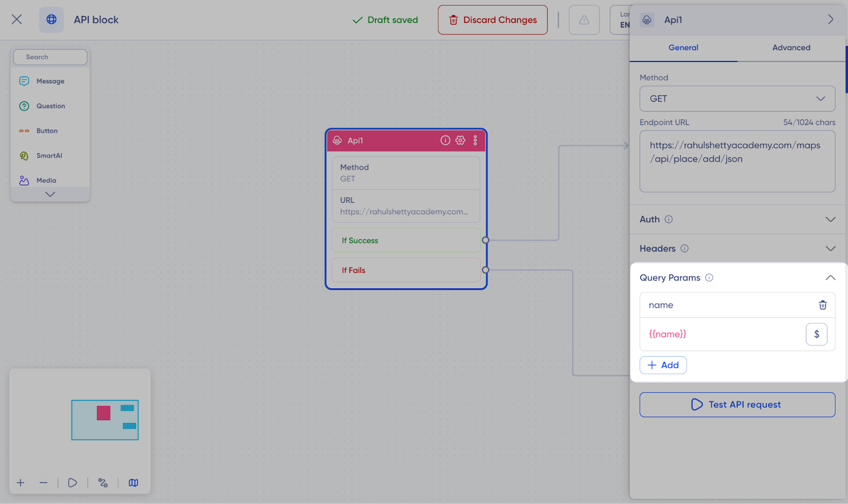Viewport: 848px width, 504px height.
Task: Click the Api1 node cloud icon
Action: (337, 140)
